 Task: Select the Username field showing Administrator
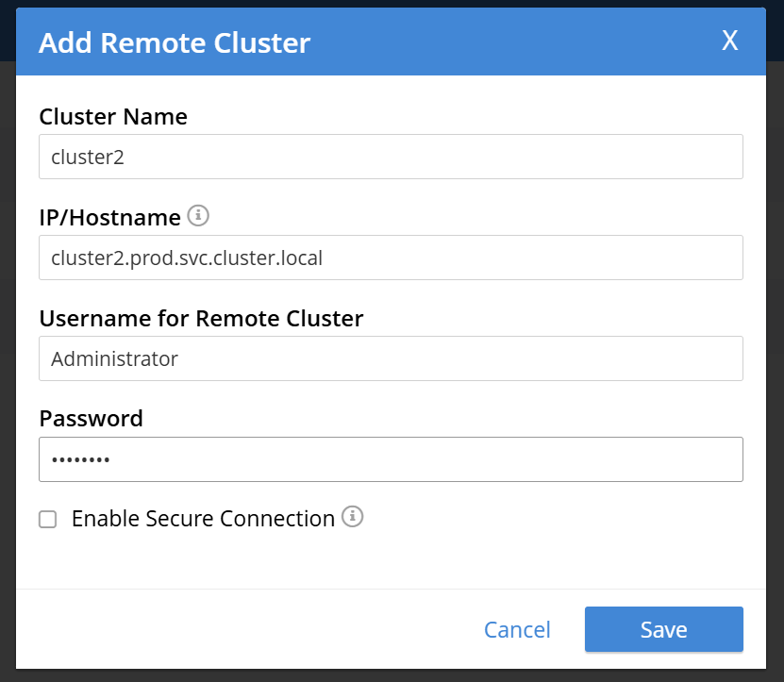click(391, 358)
